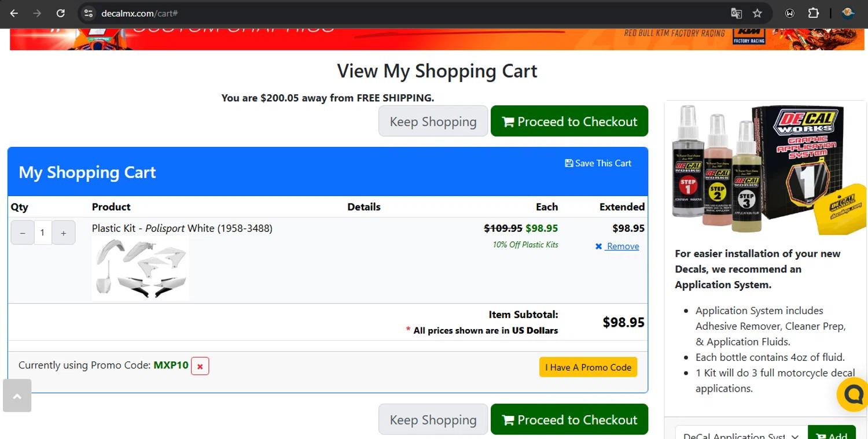Click the upper Keep Shopping button

click(x=433, y=121)
